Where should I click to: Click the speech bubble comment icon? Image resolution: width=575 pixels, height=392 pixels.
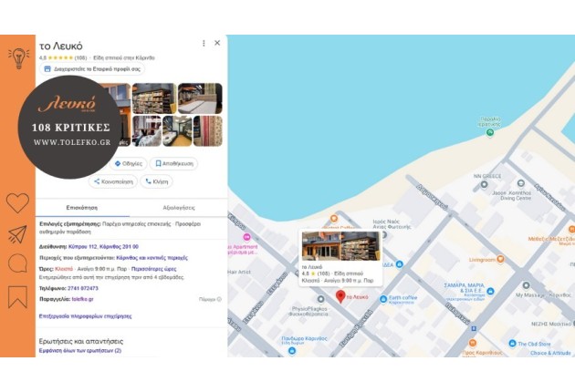coord(18,263)
